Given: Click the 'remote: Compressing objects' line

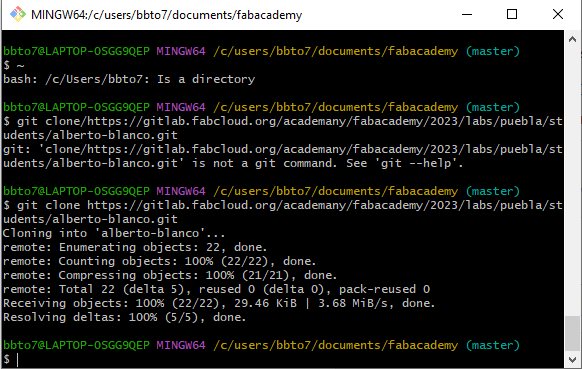Looking at the screenshot, I should 170,275.
